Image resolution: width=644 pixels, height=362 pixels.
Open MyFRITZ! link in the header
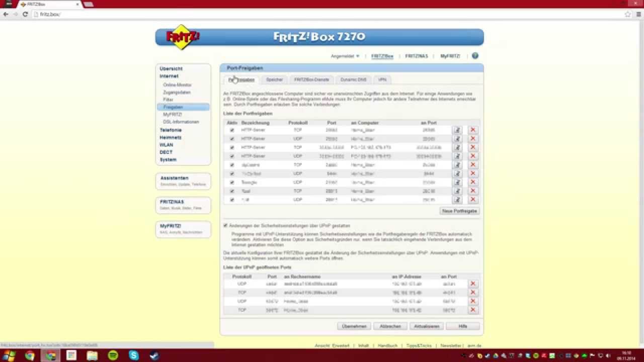(450, 56)
